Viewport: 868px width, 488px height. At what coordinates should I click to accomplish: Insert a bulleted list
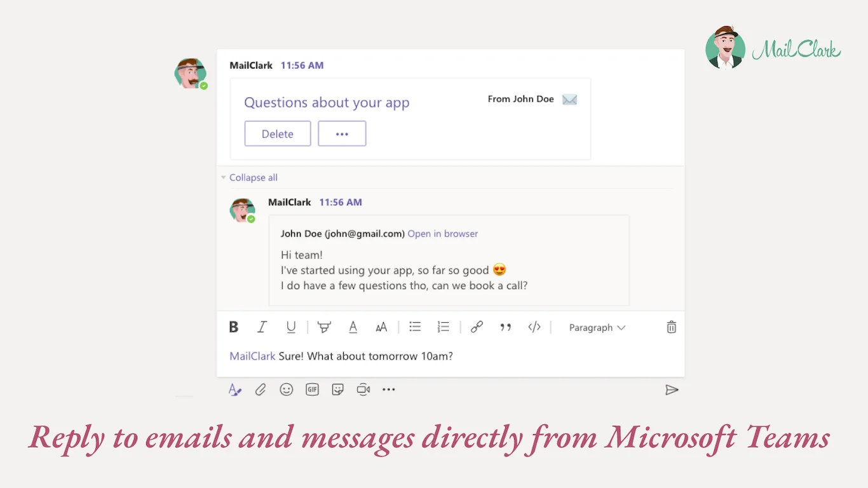pyautogui.click(x=415, y=327)
